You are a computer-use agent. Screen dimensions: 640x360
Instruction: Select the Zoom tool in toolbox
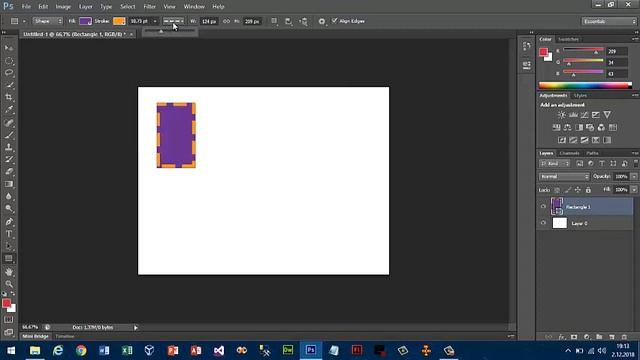click(x=9, y=284)
